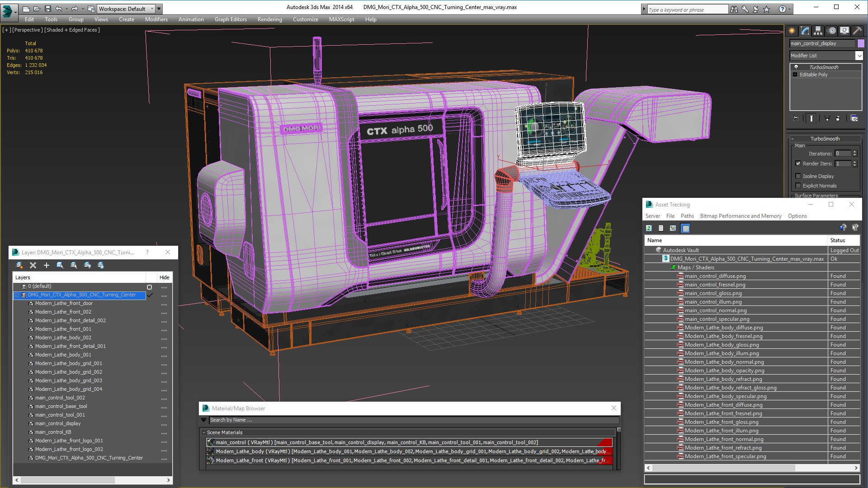Image resolution: width=868 pixels, height=488 pixels.
Task: Select main_control_display in layer list
Action: pyautogui.click(x=58, y=423)
